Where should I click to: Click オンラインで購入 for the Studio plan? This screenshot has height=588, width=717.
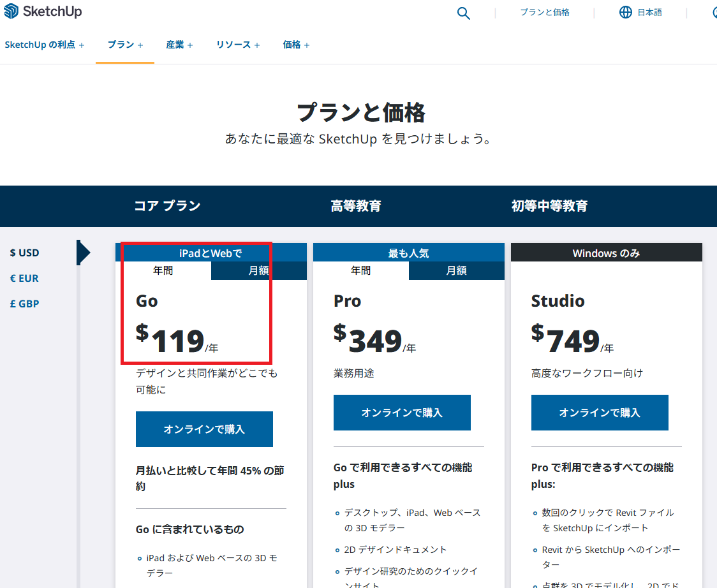[600, 413]
